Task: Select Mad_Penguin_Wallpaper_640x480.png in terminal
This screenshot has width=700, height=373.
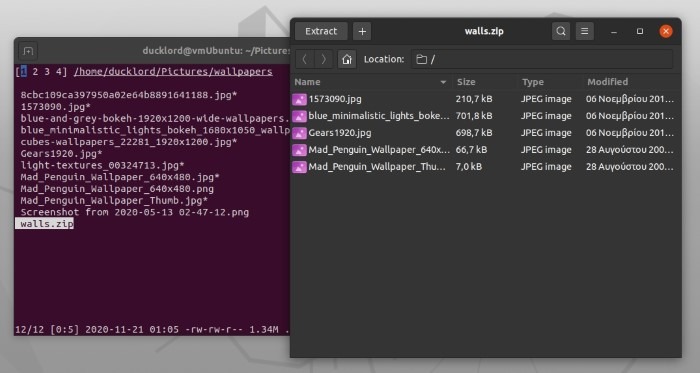Action: tap(117, 188)
